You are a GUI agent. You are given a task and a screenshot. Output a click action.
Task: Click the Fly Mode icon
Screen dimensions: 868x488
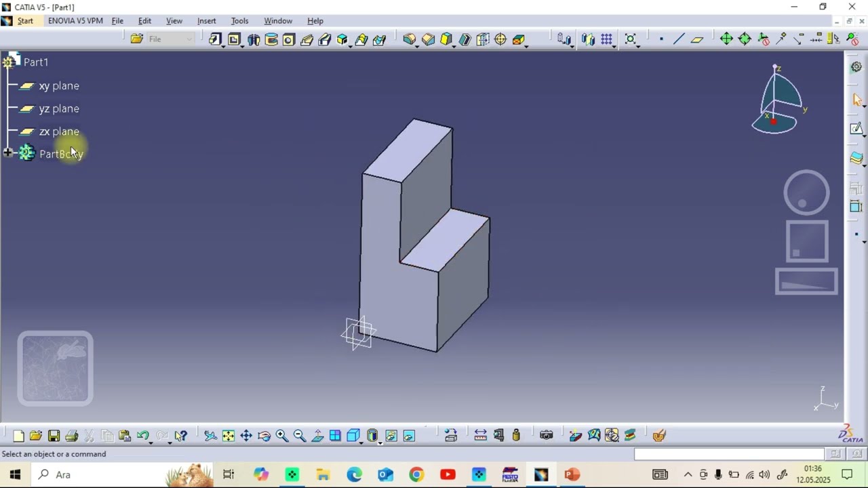coord(210,436)
